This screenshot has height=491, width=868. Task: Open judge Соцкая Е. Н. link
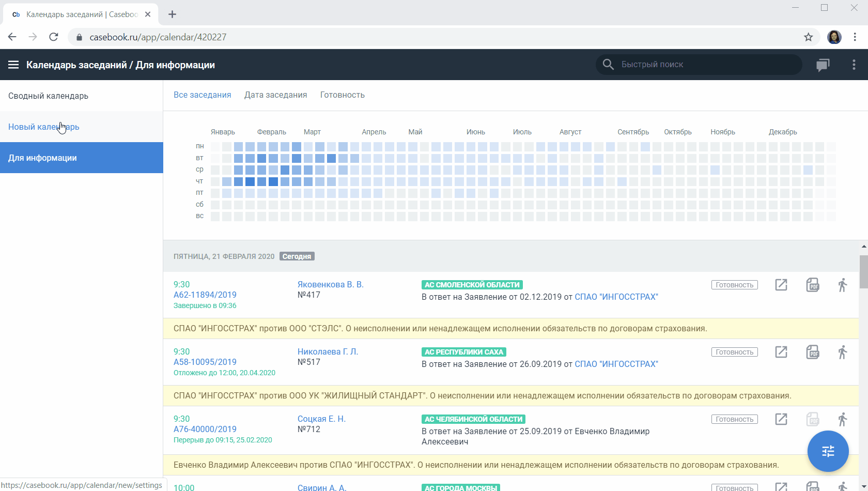tap(322, 419)
